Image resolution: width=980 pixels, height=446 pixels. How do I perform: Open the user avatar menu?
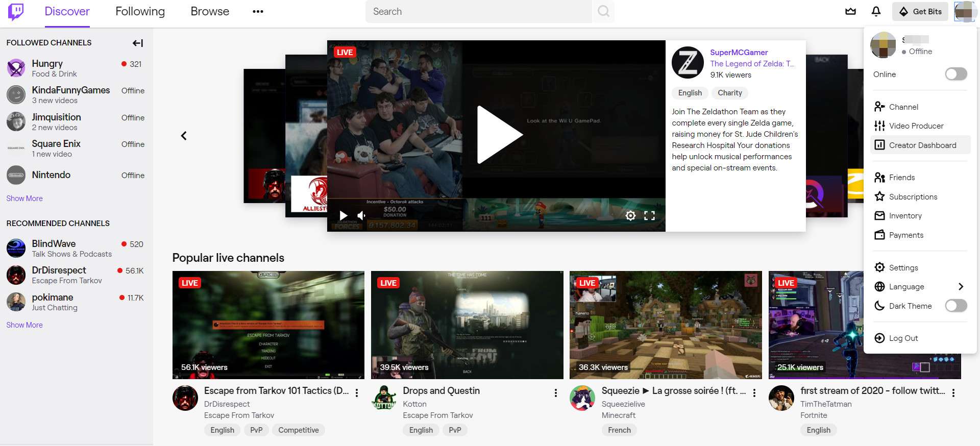pyautogui.click(x=965, y=11)
